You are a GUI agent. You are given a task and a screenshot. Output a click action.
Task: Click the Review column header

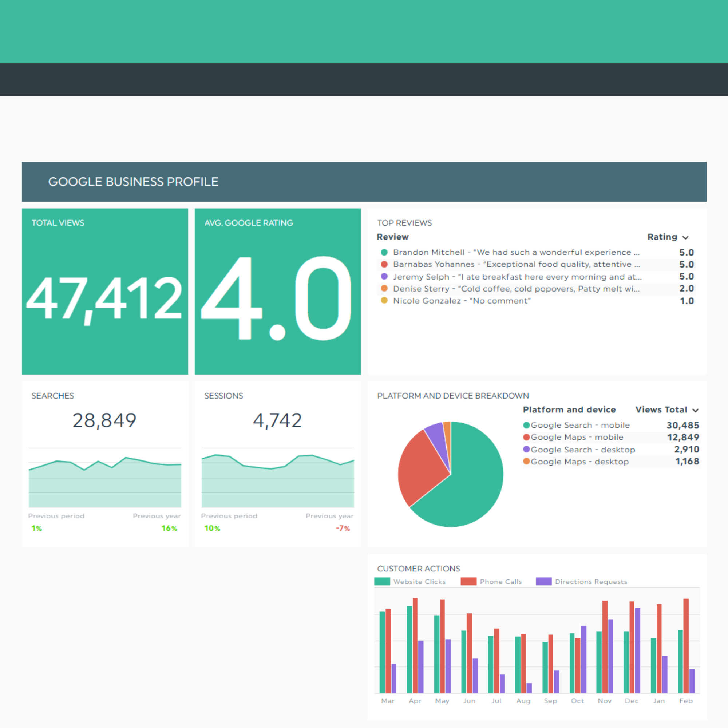(x=392, y=237)
